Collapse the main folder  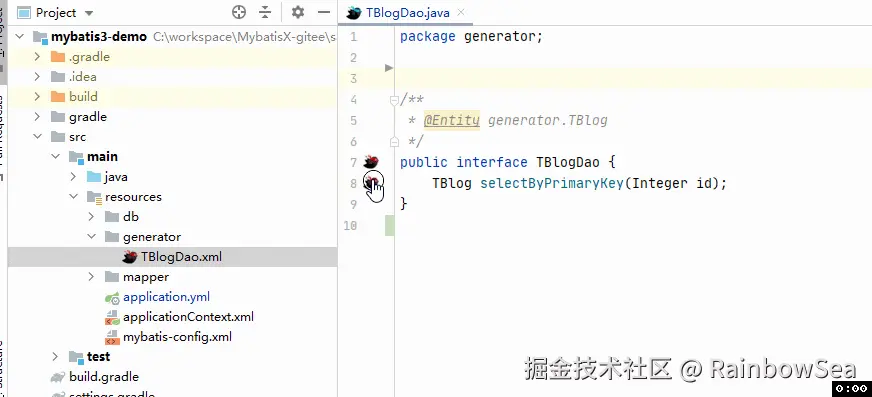[x=56, y=157]
